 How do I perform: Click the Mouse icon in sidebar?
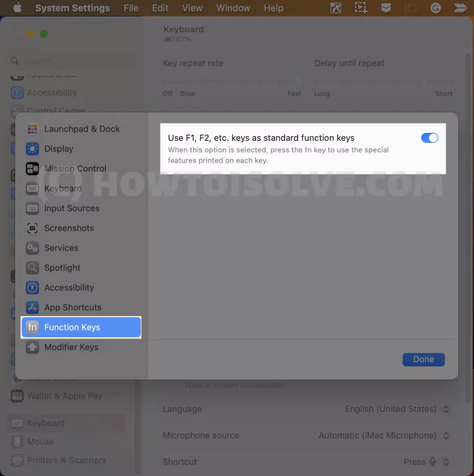point(17,442)
